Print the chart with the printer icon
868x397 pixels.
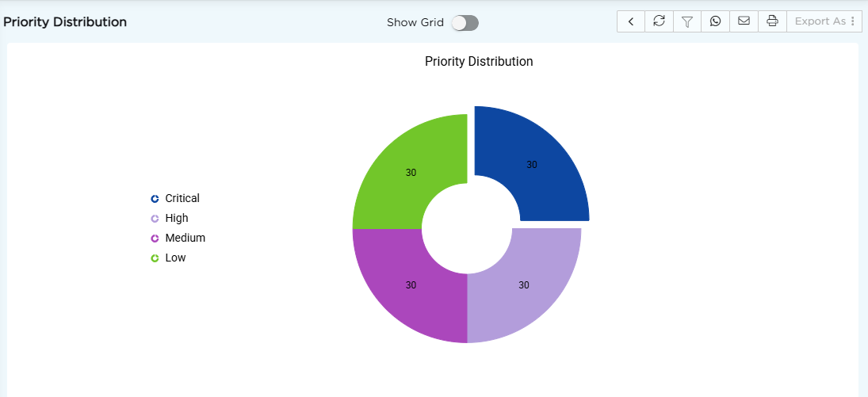pos(772,21)
